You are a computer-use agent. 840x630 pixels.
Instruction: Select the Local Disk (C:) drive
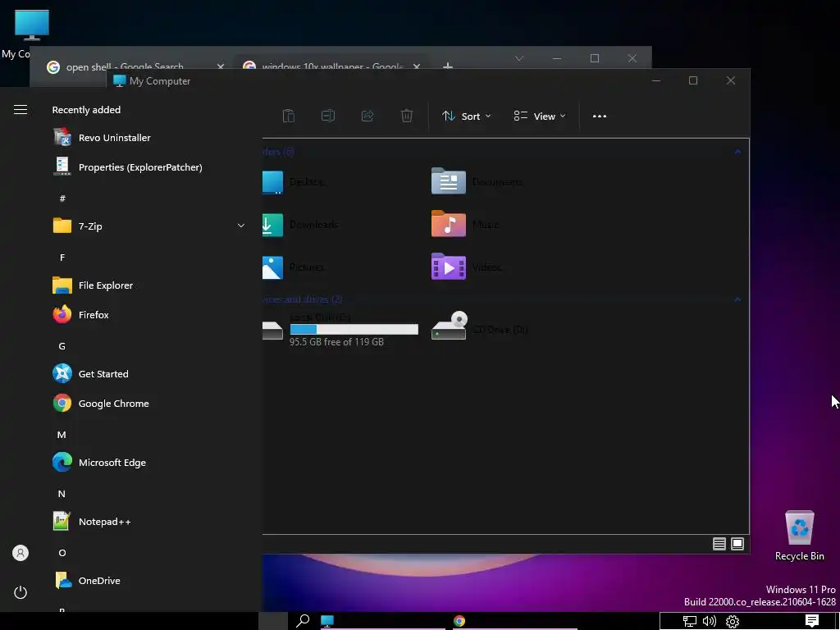340,329
